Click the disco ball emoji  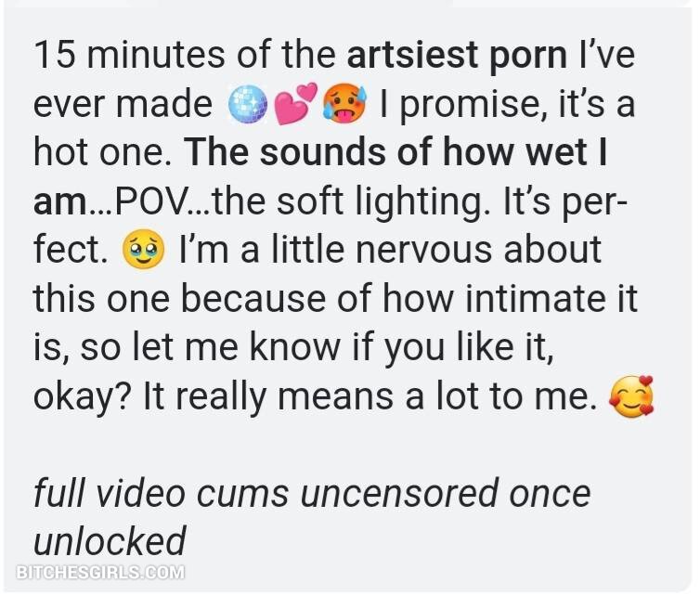[x=248, y=105]
